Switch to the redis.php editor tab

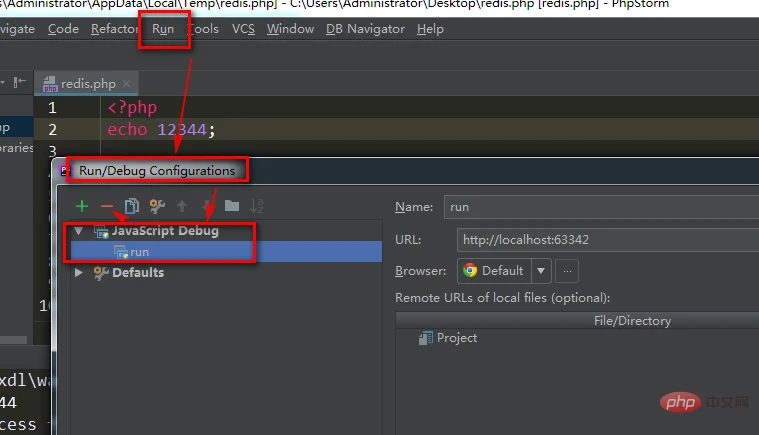79,83
